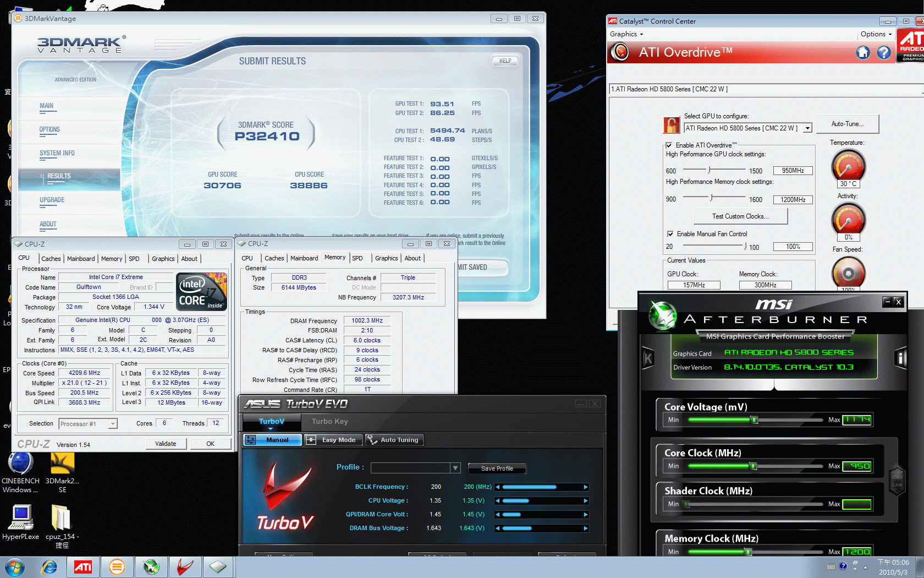Screen dimensions: 924x578
Task: Adjust Afterburner Memory Clock slider handle
Action: click(x=747, y=552)
